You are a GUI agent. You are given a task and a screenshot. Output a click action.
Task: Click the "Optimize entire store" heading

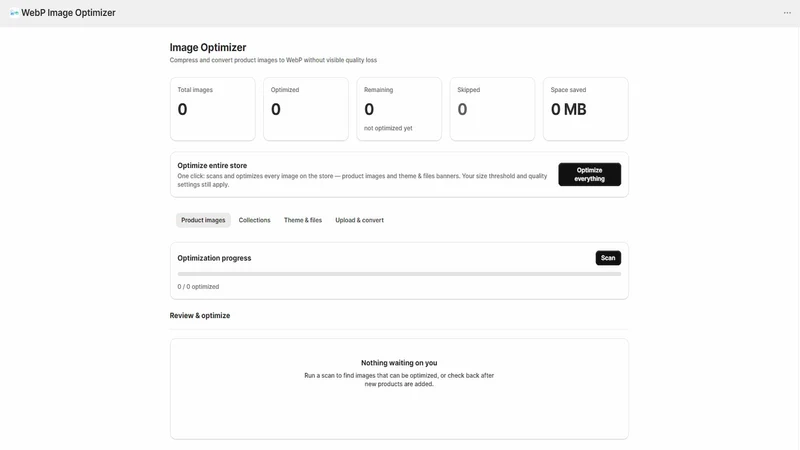pyautogui.click(x=212, y=165)
